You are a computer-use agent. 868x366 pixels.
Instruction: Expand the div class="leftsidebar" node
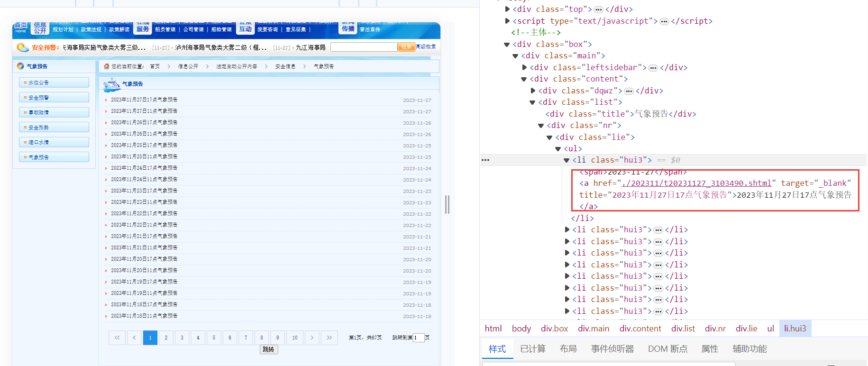click(524, 68)
